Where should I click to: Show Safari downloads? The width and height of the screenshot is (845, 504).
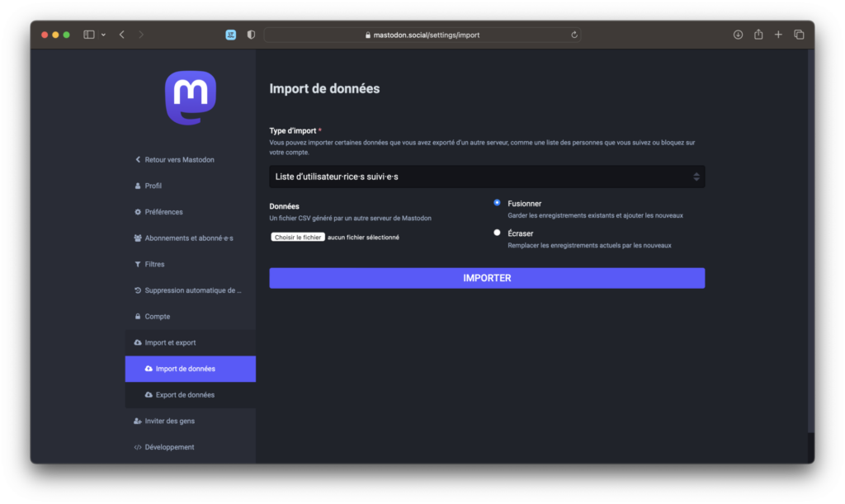[x=738, y=35]
